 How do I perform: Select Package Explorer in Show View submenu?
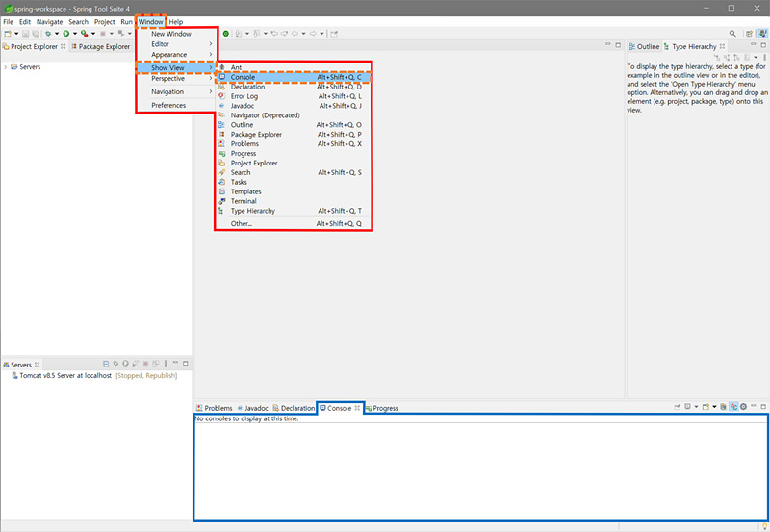click(294, 135)
